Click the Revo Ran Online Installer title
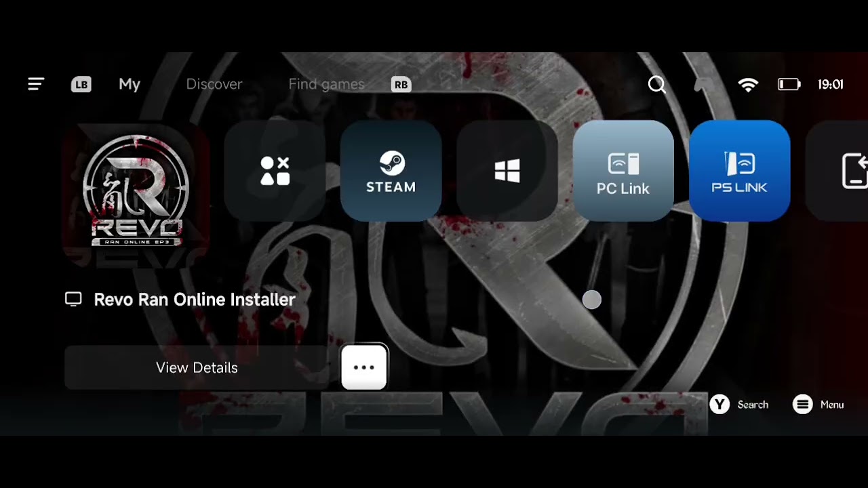Viewport: 868px width, 488px height. [195, 300]
